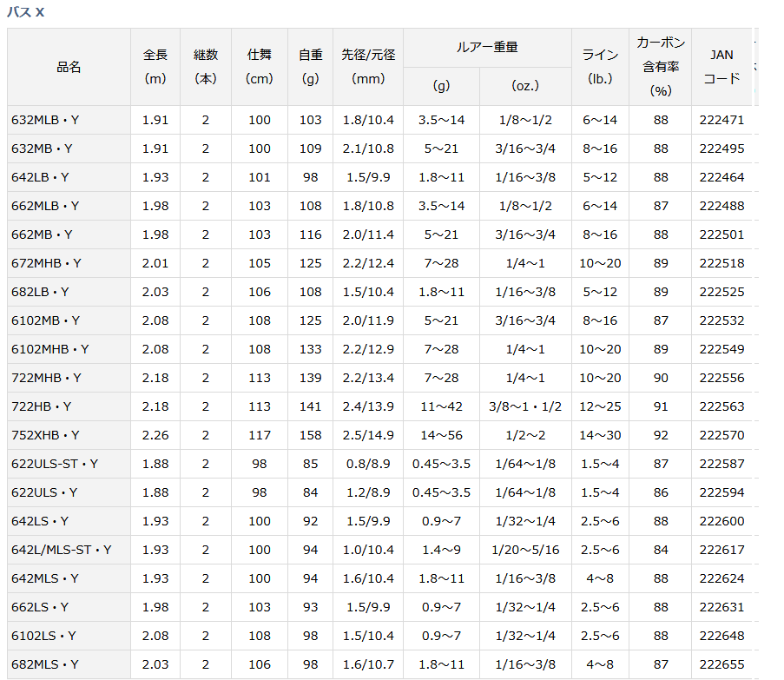This screenshot has height=680, width=784.
Task: Click product name 632MB・Y
Action: 42,149
